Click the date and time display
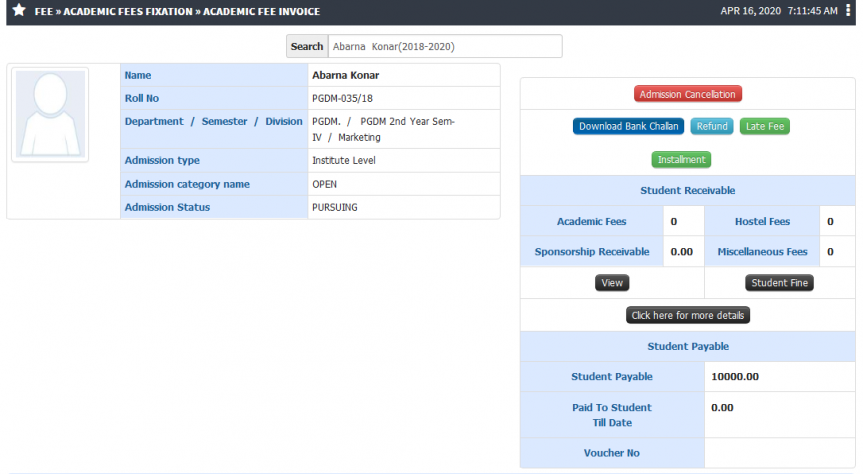 (x=779, y=11)
